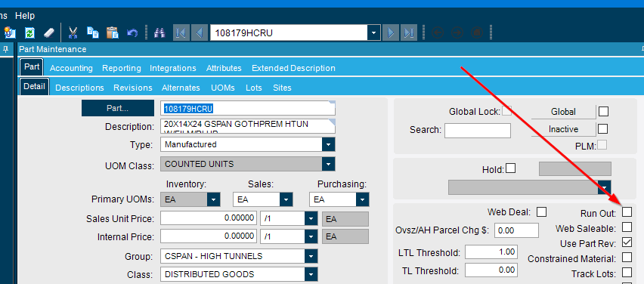Go to the first record arrow
Screen dimensions: 644x284
[x=181, y=32]
